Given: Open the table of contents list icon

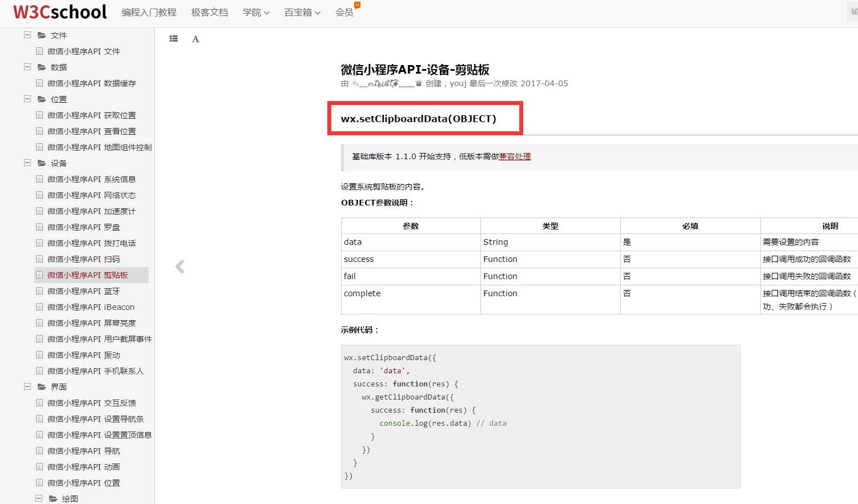Looking at the screenshot, I should (174, 39).
